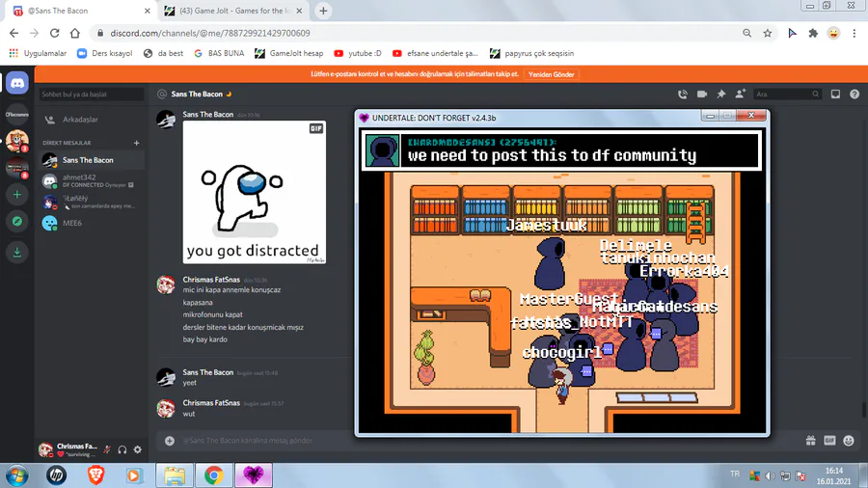Start voice call with Sans The Bacon

pyautogui.click(x=683, y=95)
